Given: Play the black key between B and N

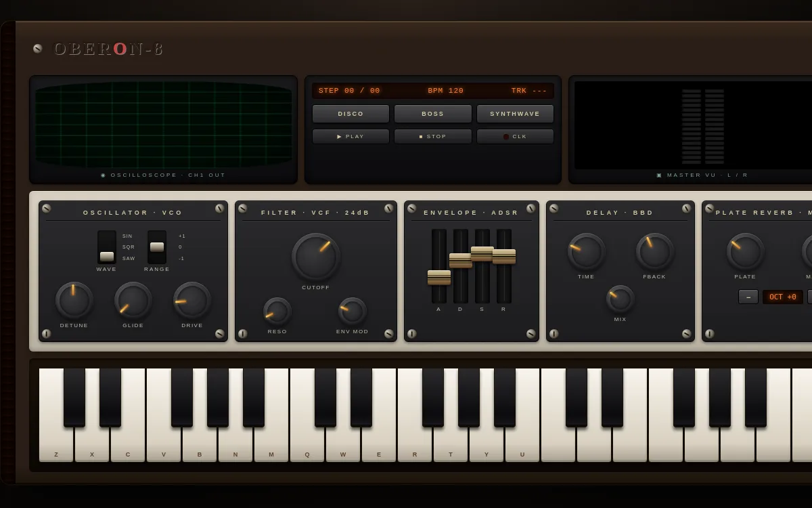Looking at the screenshot, I should coord(218,398).
